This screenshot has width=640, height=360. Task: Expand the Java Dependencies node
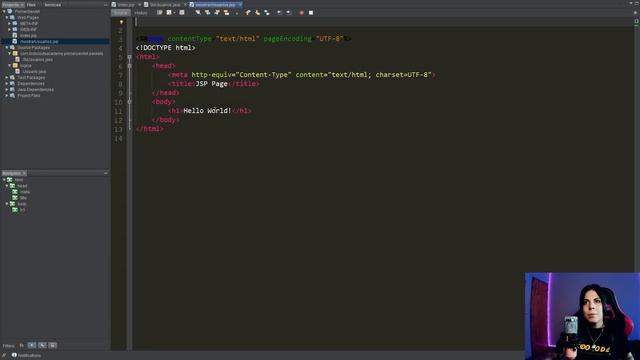click(7, 89)
